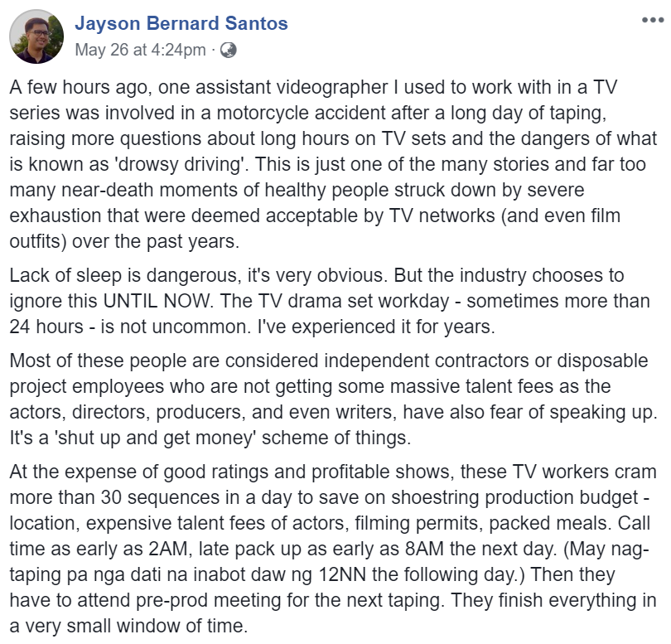The image size is (671, 644).
Task: Open the post options ellipsis menu
Action: point(653,20)
